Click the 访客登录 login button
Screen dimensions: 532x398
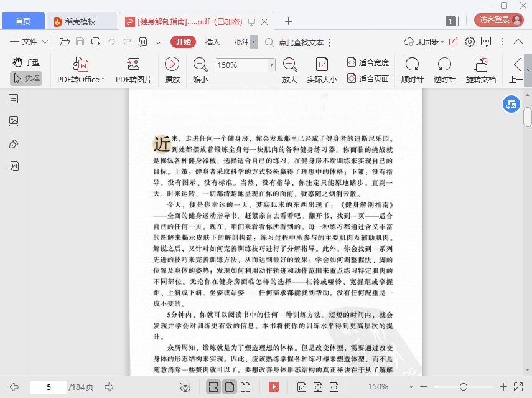point(498,20)
